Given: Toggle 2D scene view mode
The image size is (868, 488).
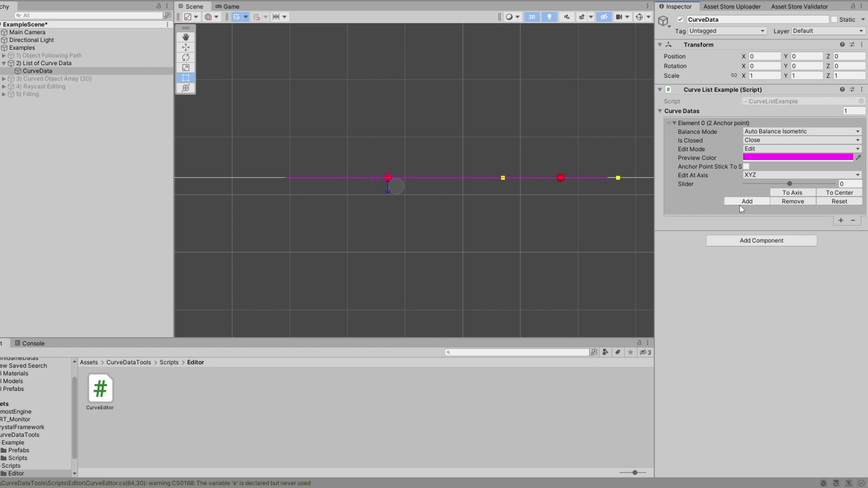Looking at the screenshot, I should 532,17.
